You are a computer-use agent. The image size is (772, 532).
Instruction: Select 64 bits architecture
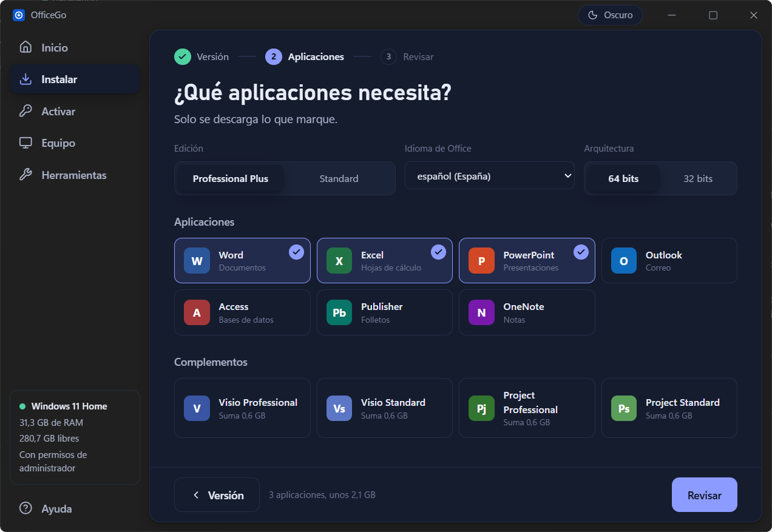(623, 178)
